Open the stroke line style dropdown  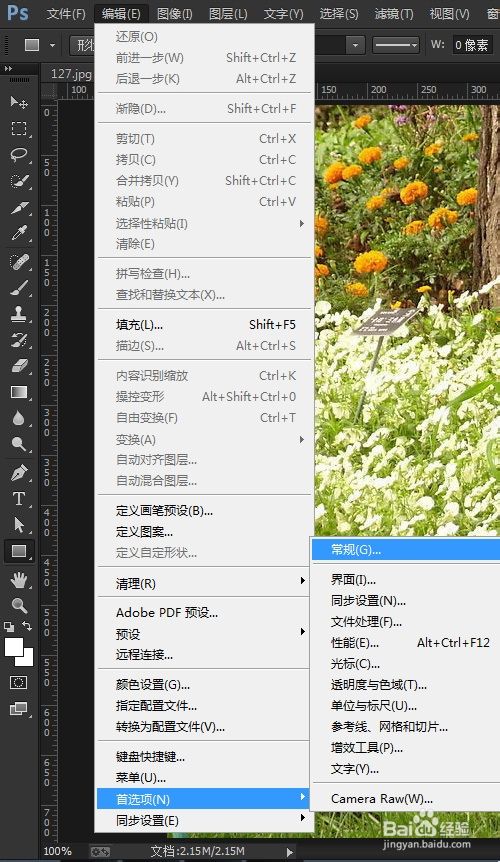pos(396,45)
